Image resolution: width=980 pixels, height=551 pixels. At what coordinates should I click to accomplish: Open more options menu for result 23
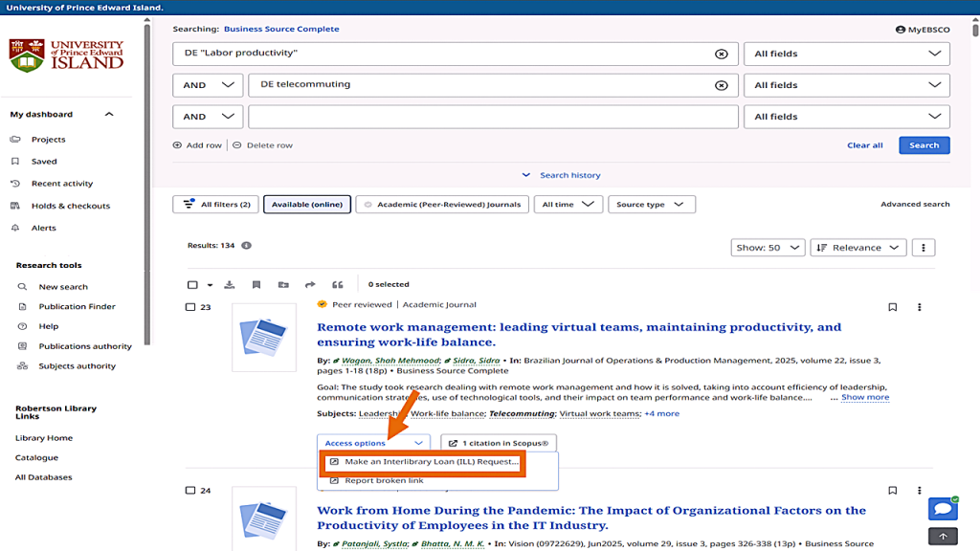[919, 307]
